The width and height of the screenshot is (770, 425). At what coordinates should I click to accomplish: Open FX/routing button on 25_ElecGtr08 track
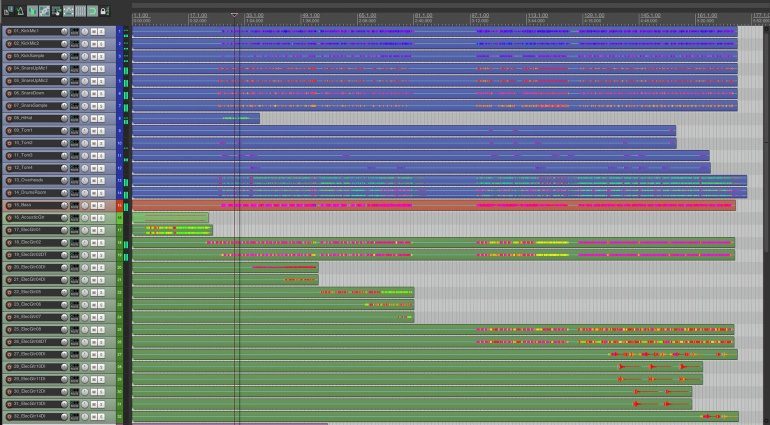pos(74,329)
